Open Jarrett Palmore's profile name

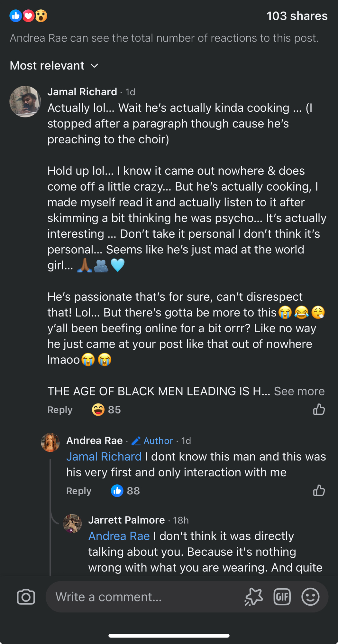point(126,520)
